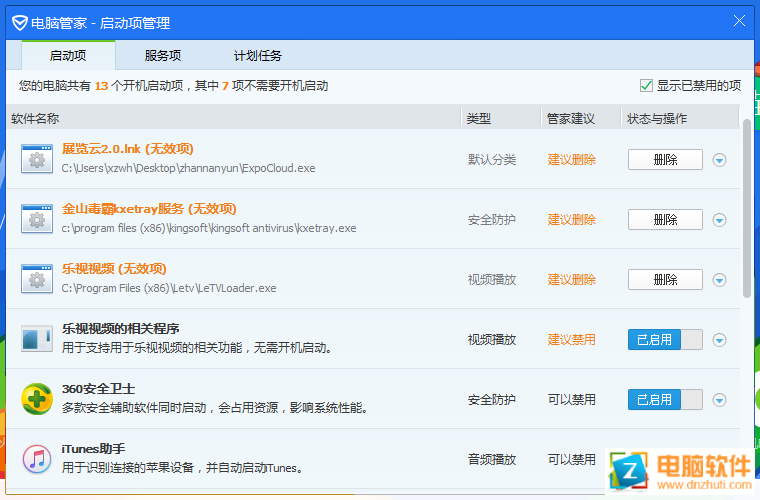Switch to the 服务项 tab
Viewport: 760px width, 500px height.
[x=163, y=55]
